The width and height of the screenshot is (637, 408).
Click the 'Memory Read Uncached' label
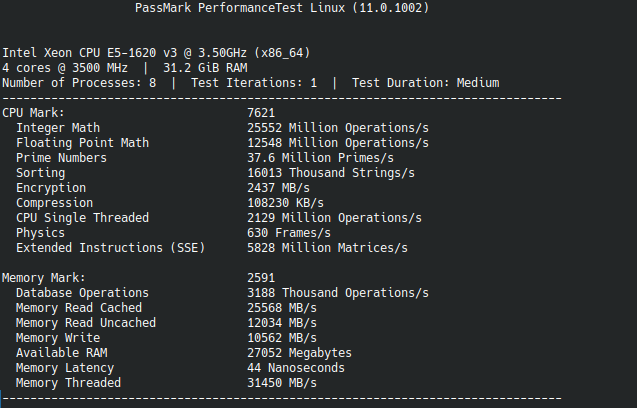[86, 323]
